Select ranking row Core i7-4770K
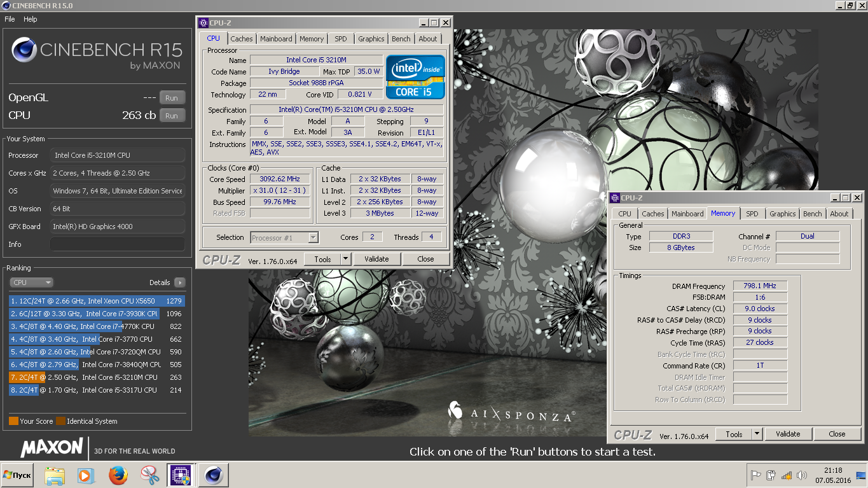Image resolution: width=868 pixels, height=488 pixels. click(x=96, y=326)
